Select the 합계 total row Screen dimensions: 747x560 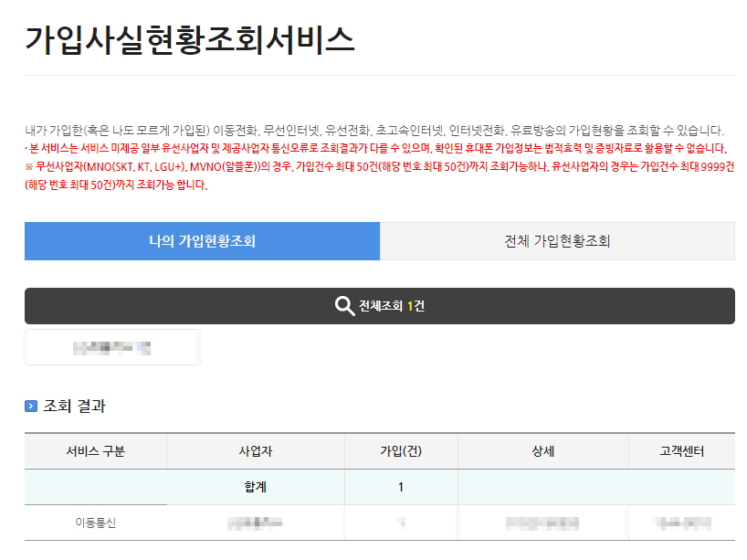pyautogui.click(x=255, y=487)
